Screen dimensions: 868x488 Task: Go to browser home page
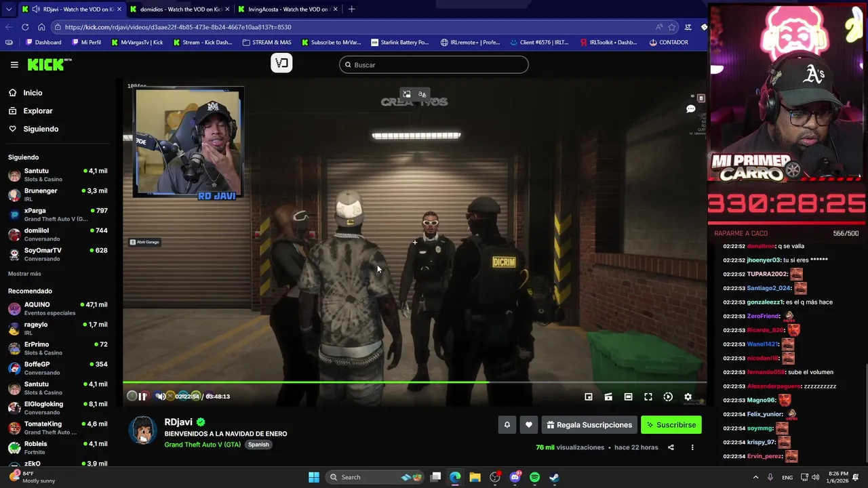pos(41,27)
